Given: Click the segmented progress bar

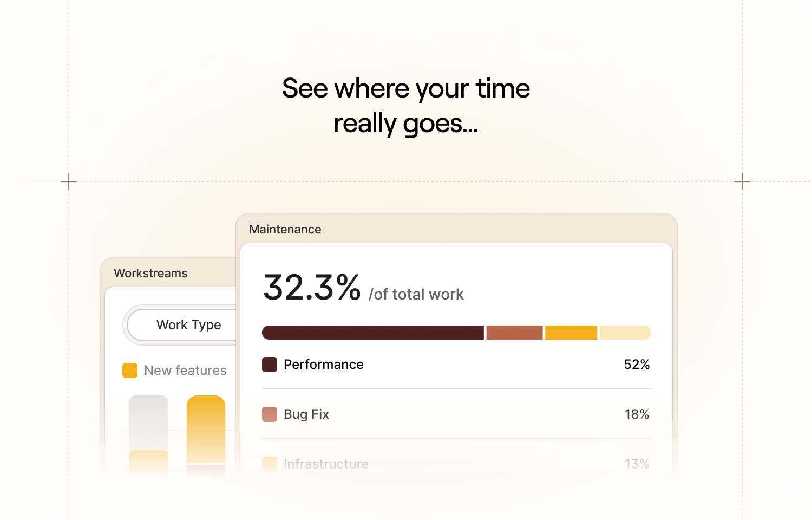Looking at the screenshot, I should pyautogui.click(x=456, y=333).
